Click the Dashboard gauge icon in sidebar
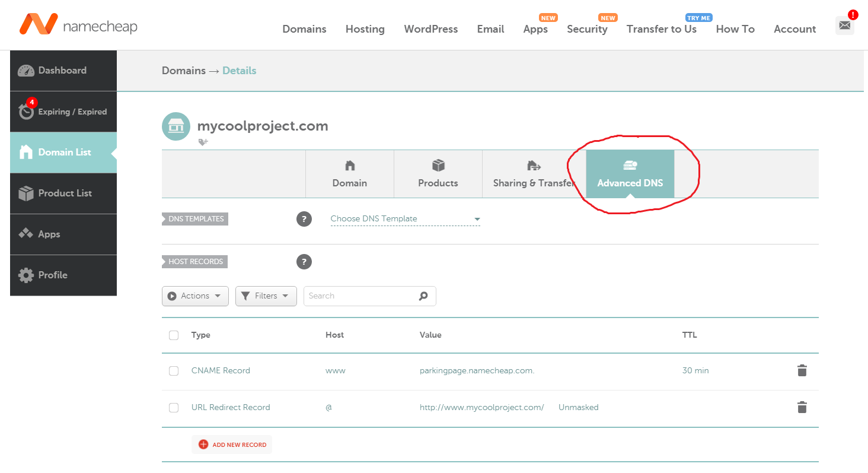Image resolution: width=868 pixels, height=473 pixels. point(26,71)
